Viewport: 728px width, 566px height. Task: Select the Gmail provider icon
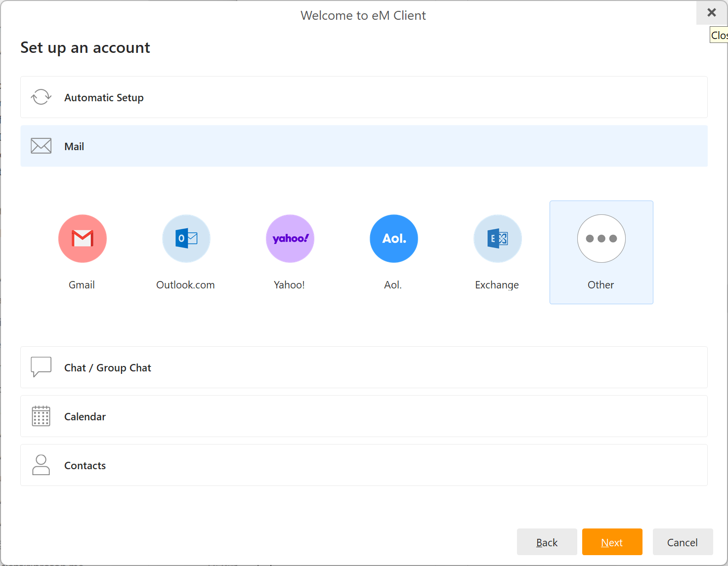tap(83, 239)
